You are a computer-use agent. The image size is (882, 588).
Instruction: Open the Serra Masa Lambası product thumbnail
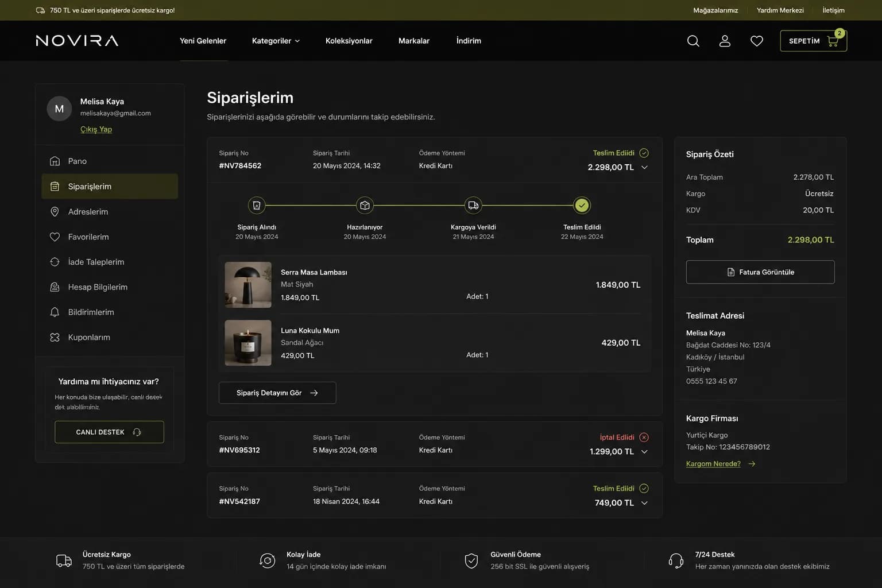248,285
